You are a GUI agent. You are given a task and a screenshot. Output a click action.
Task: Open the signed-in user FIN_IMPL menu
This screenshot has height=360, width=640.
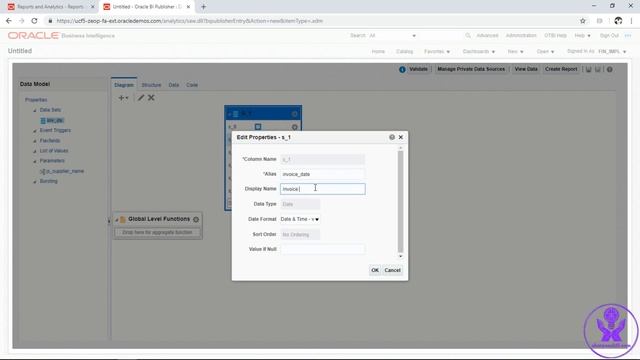tap(612, 52)
